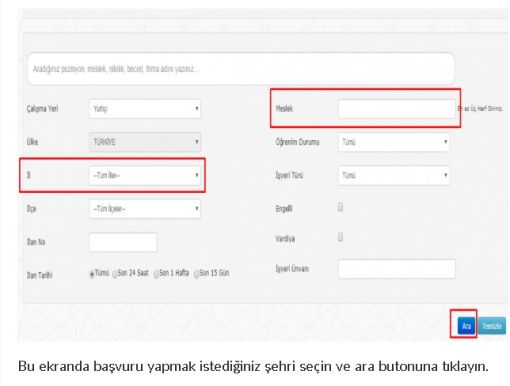The image size is (510, 386).
Task: Select the Son 24 Saat radio option
Action: (x=115, y=274)
